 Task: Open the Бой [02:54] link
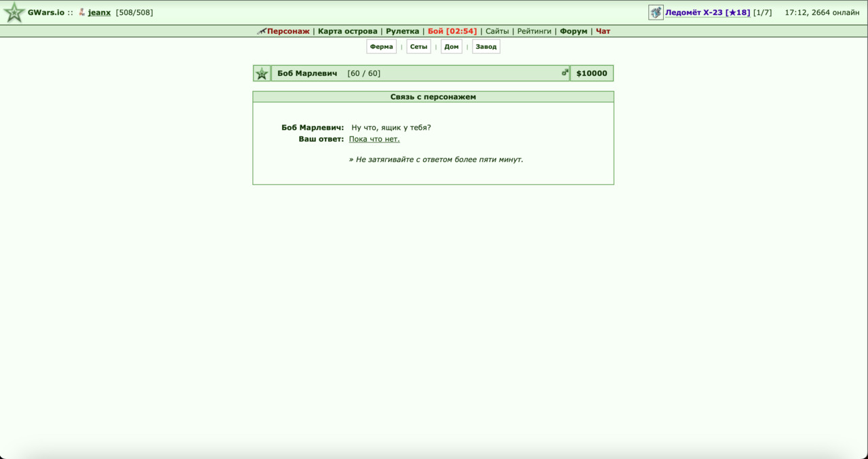point(452,31)
